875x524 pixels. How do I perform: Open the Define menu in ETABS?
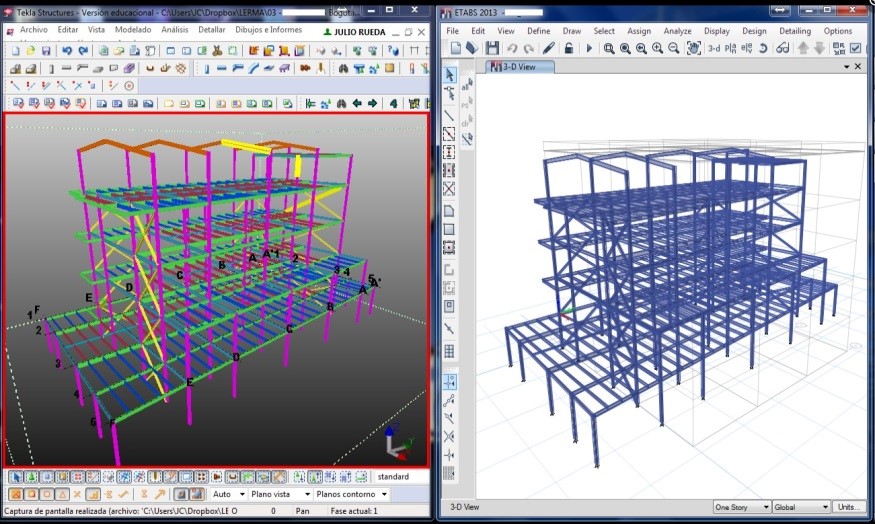pyautogui.click(x=539, y=31)
